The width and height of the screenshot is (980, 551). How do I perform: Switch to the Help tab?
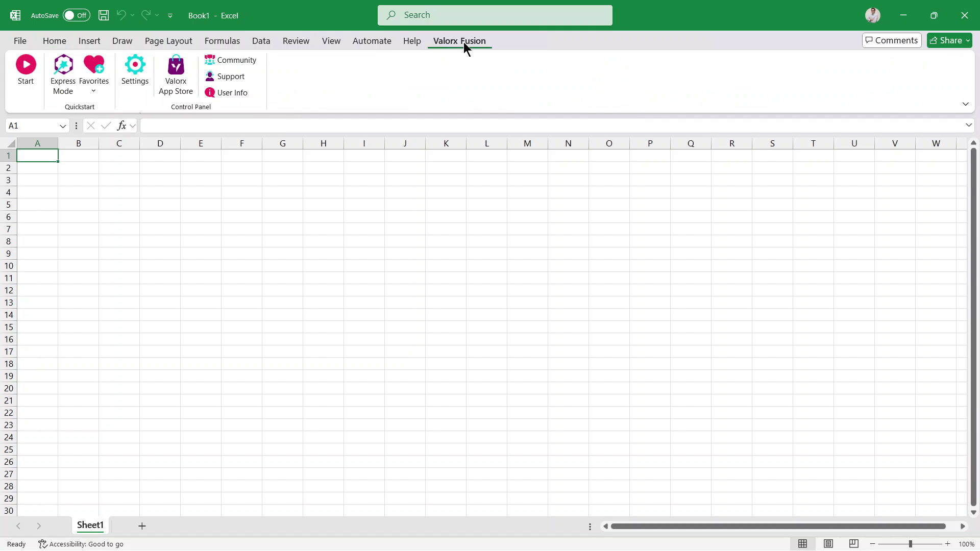[x=412, y=41]
